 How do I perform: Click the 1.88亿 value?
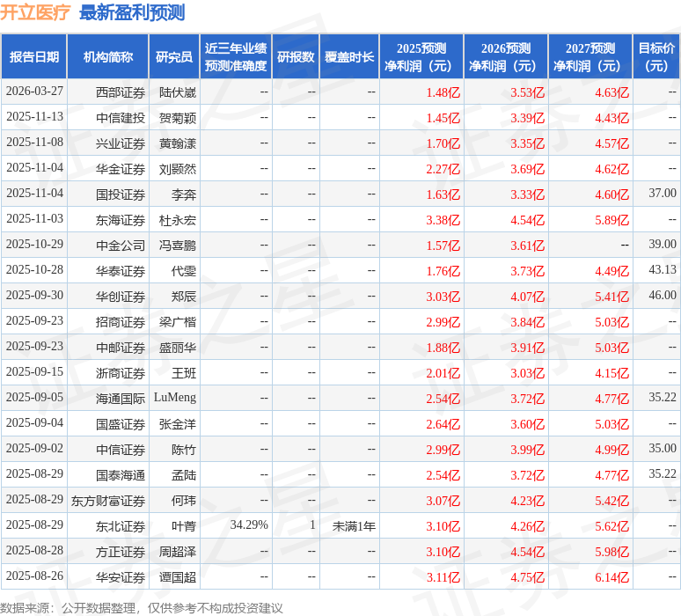(443, 348)
